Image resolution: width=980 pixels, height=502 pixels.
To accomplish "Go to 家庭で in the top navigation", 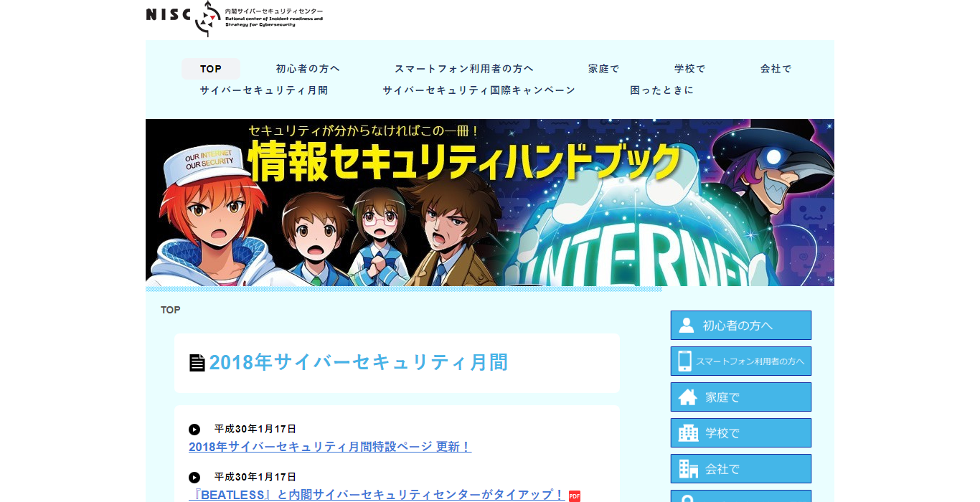I will [604, 69].
